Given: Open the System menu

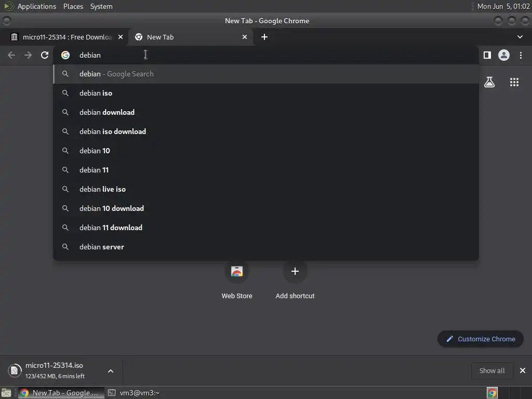Looking at the screenshot, I should (x=101, y=6).
